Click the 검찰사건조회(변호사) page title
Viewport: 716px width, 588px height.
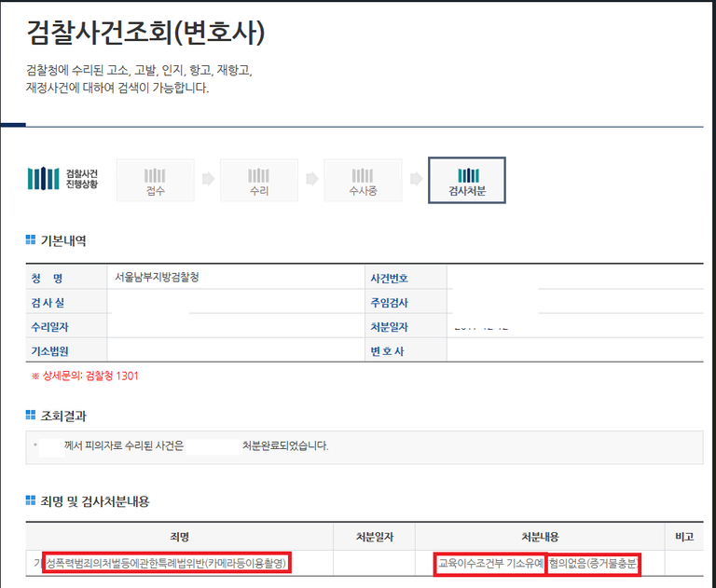click(145, 34)
